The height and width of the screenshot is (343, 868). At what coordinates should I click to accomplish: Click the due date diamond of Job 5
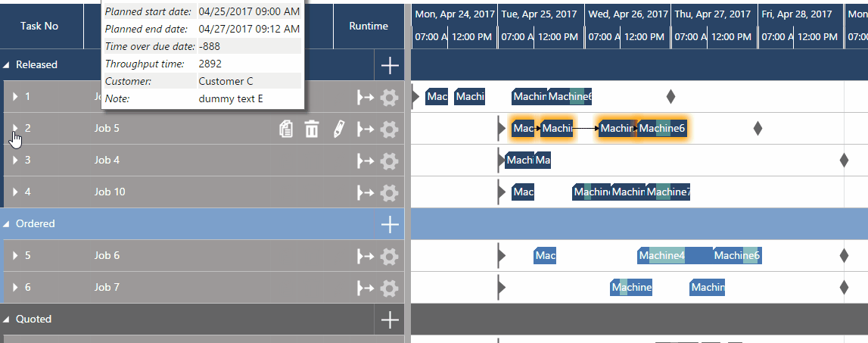tap(758, 129)
